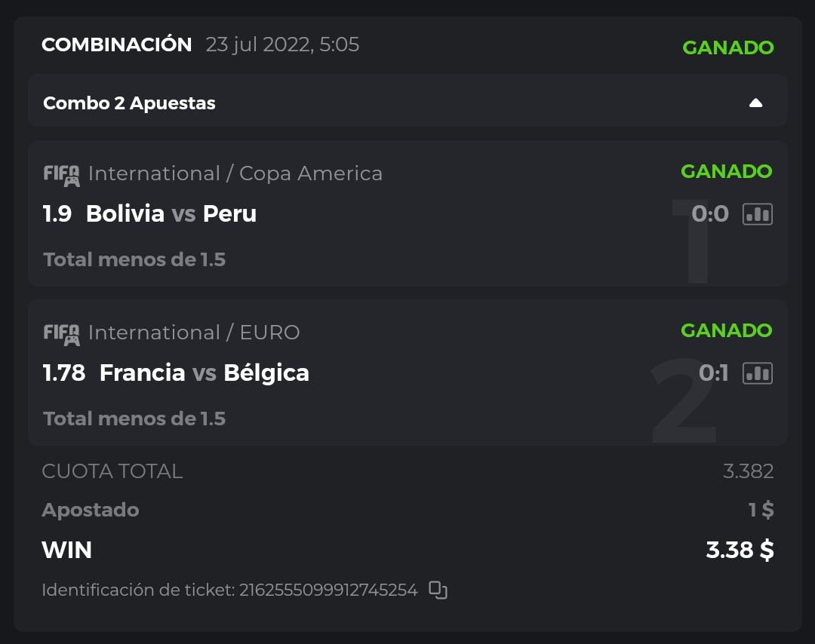Screen dimensions: 815x644
Task: Open the Francia vs Bélgica match
Action: tap(204, 373)
